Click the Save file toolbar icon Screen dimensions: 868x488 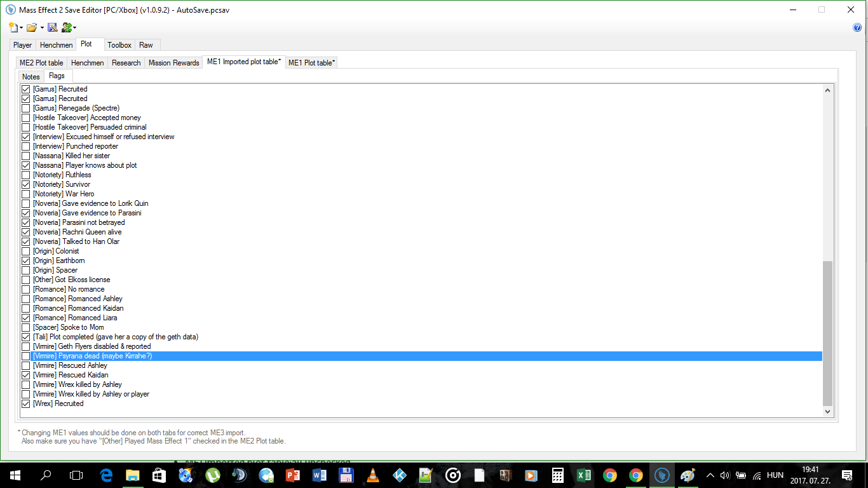click(52, 27)
